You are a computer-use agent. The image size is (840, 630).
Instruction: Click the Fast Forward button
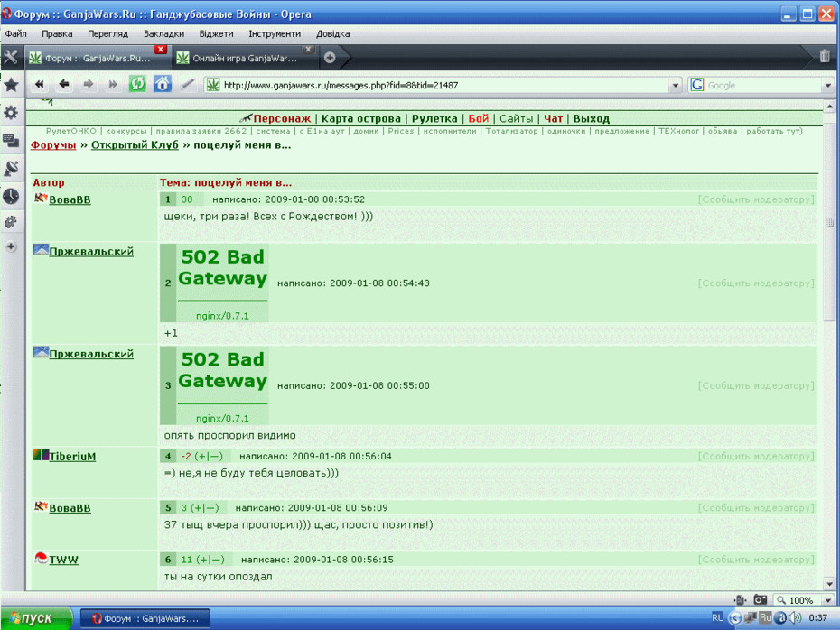tap(113, 84)
